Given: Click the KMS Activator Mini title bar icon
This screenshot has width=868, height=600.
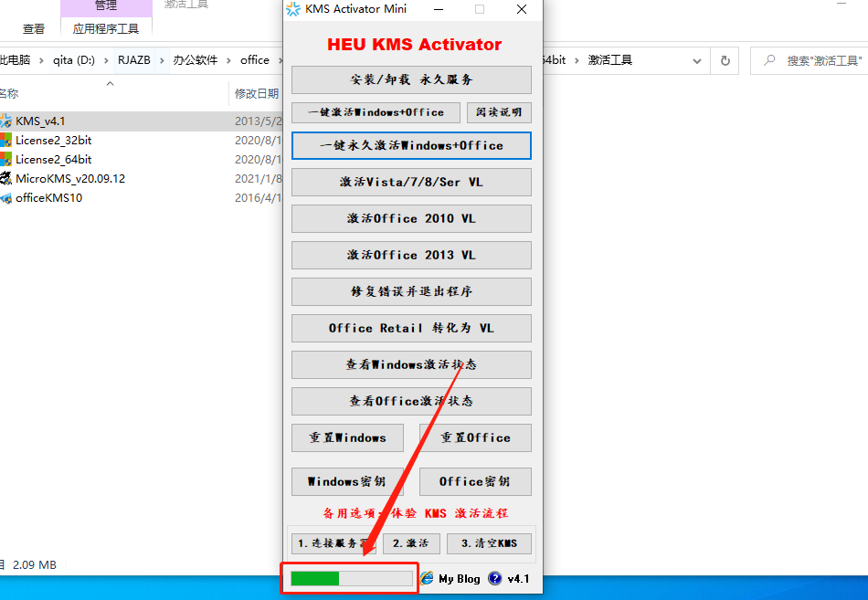Looking at the screenshot, I should point(293,9).
